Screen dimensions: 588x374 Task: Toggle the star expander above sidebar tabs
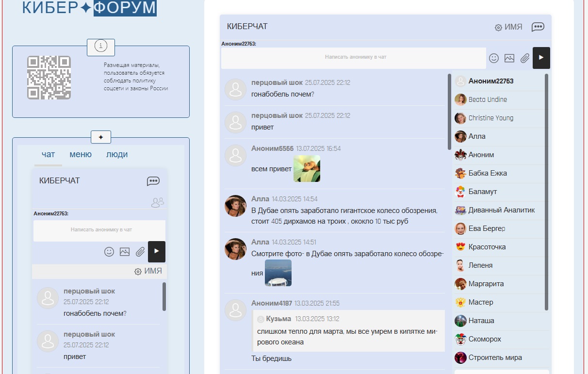tap(101, 137)
